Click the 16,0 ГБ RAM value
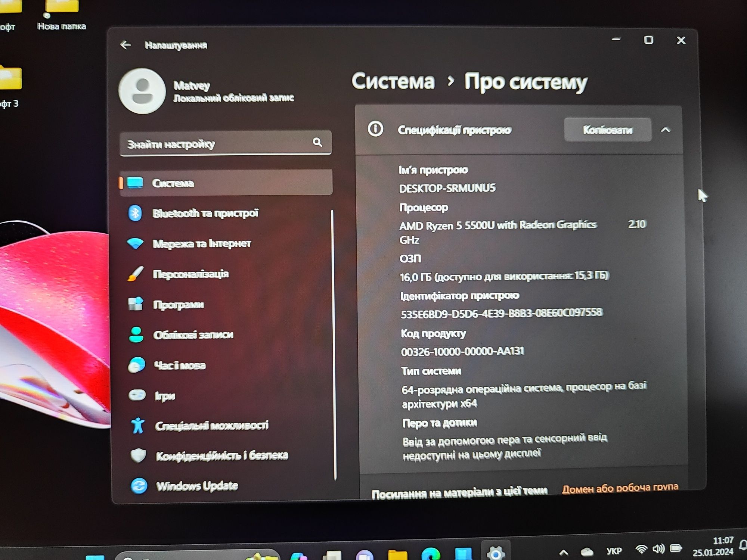The height and width of the screenshot is (560, 747). [x=504, y=276]
